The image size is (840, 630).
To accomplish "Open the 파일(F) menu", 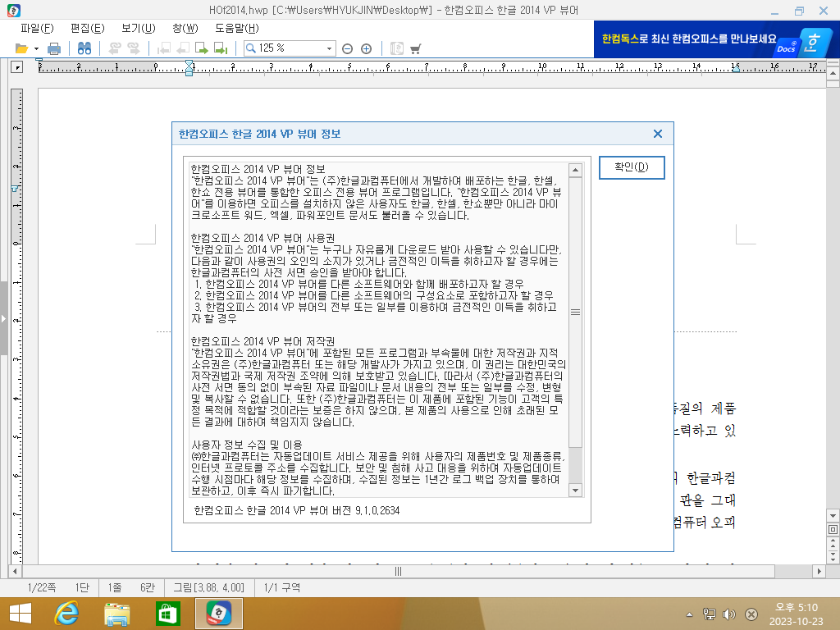I will [37, 29].
